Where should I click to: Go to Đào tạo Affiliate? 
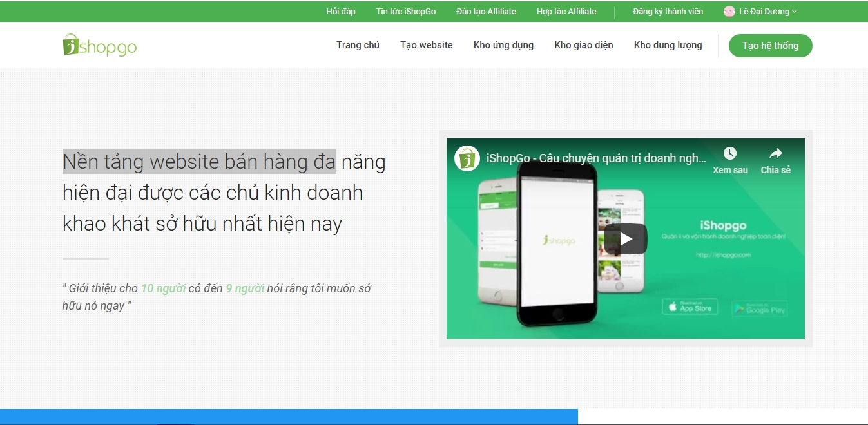[x=486, y=12]
